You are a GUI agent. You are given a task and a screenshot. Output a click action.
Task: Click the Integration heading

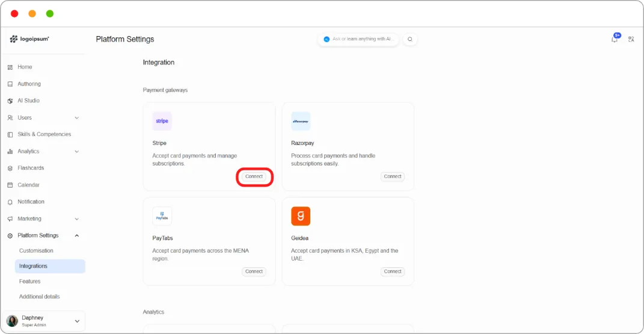point(159,63)
